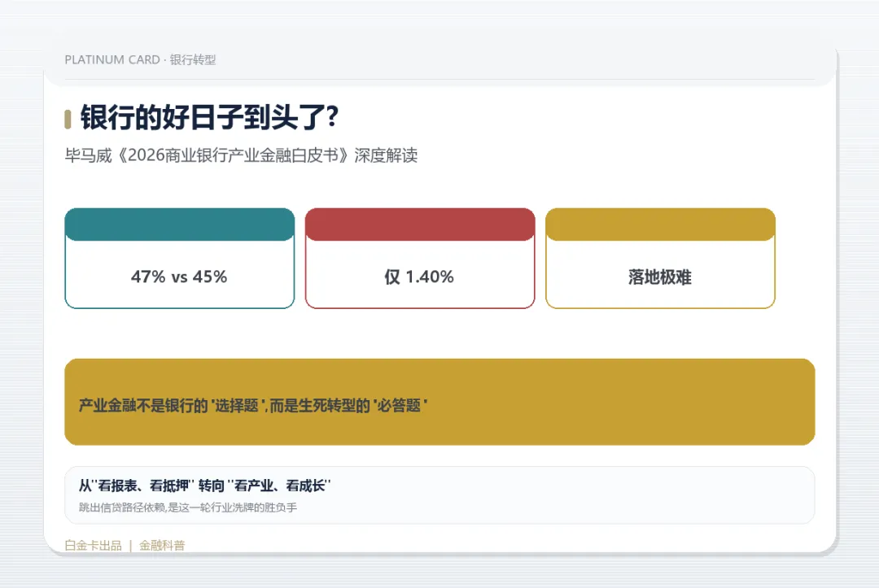This screenshot has height=588, width=879.
Task: Click the vertical separator in the footer
Action: 130,546
